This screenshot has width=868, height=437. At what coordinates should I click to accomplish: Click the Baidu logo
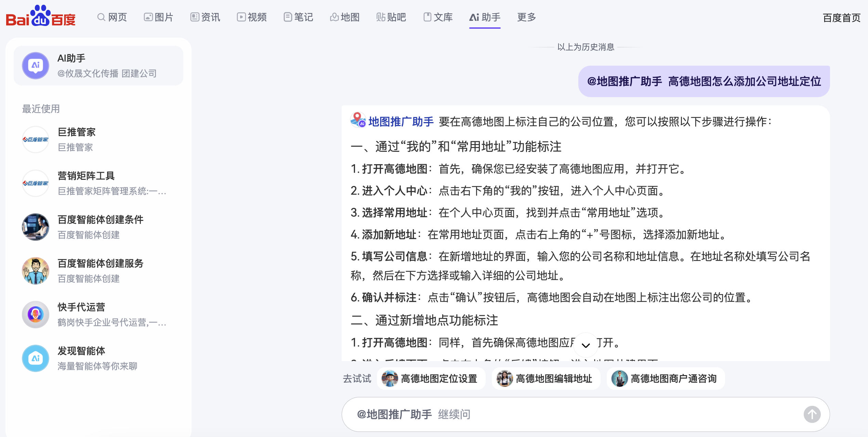click(x=40, y=16)
